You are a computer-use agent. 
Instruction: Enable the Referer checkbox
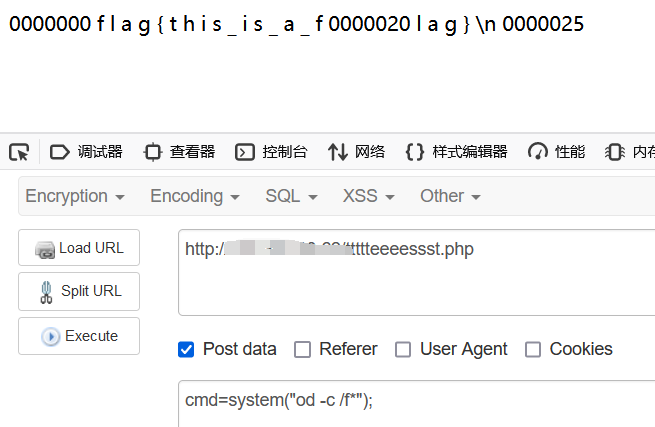click(x=302, y=349)
